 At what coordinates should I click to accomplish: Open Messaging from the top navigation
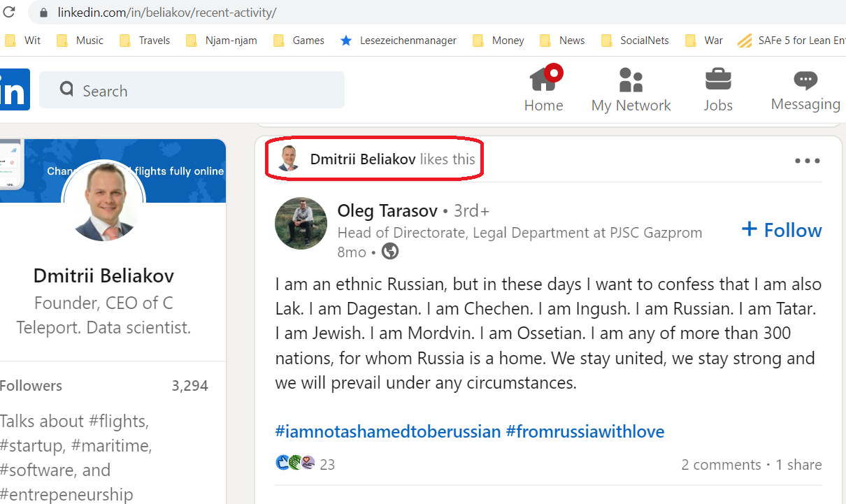tap(805, 89)
